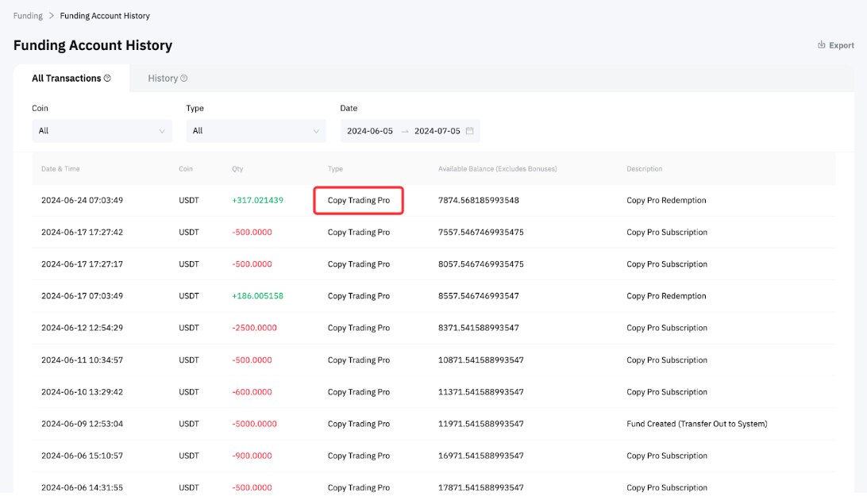
Task: Click calendar icon in the date range field
Action: point(470,131)
